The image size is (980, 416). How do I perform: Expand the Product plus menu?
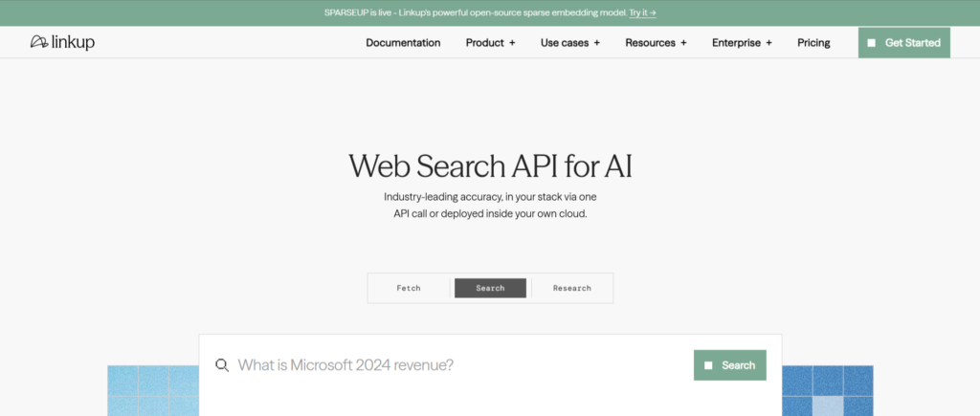[491, 42]
